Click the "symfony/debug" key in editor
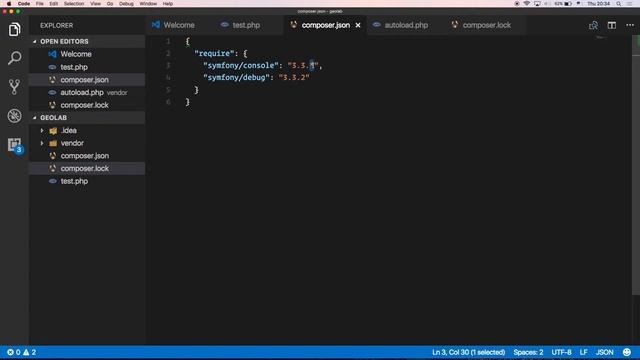The image size is (640, 360). coord(237,78)
